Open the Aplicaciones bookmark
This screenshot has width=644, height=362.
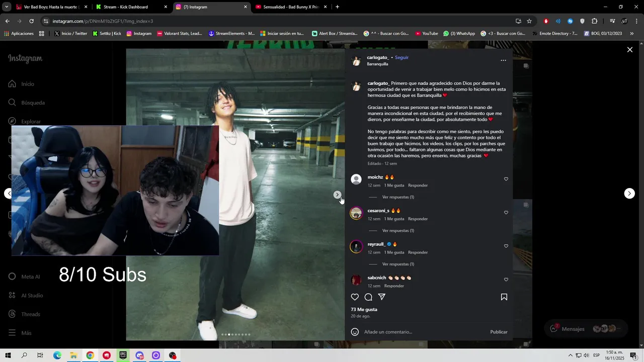click(19, 34)
